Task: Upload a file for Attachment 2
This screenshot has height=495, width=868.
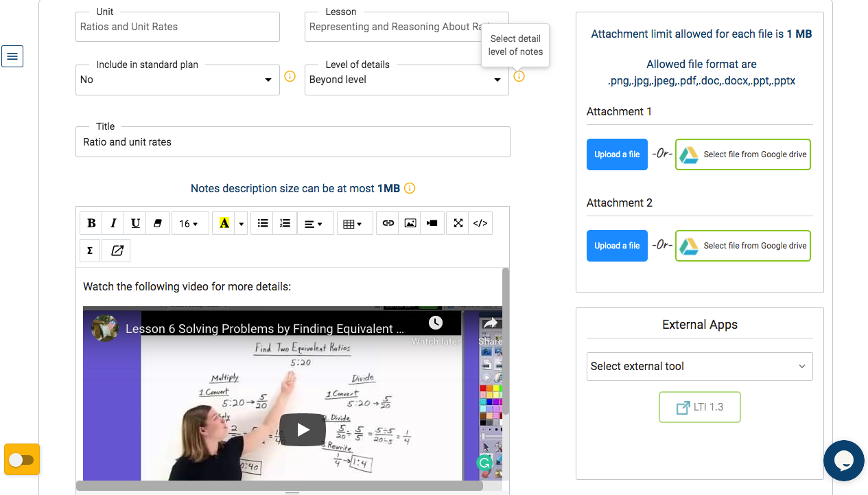Action: [x=617, y=246]
